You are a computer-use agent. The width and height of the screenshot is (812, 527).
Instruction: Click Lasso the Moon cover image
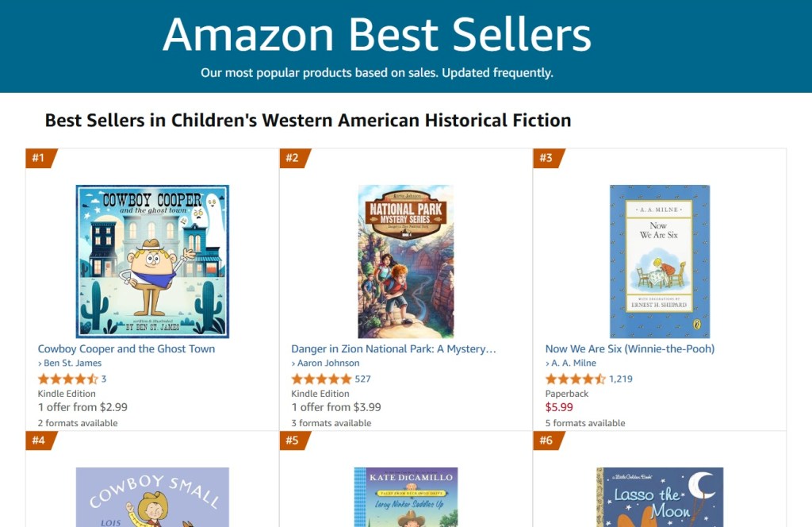click(x=659, y=498)
